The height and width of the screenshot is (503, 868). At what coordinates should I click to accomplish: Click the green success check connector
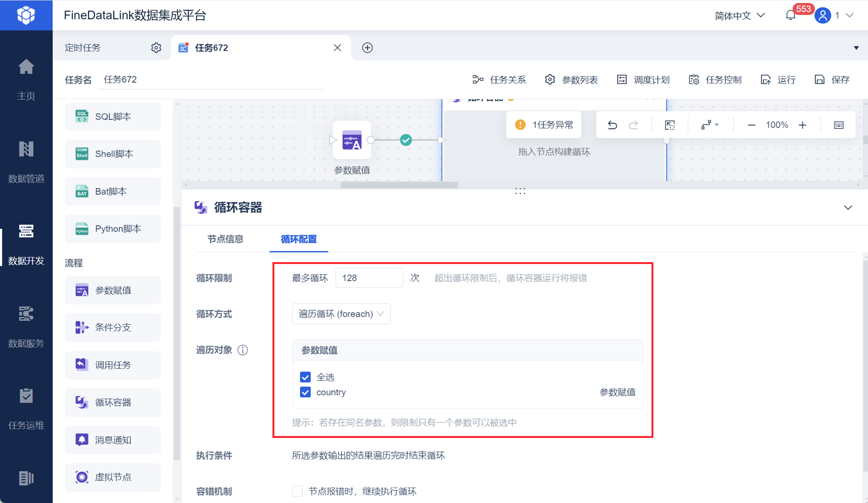coord(406,140)
